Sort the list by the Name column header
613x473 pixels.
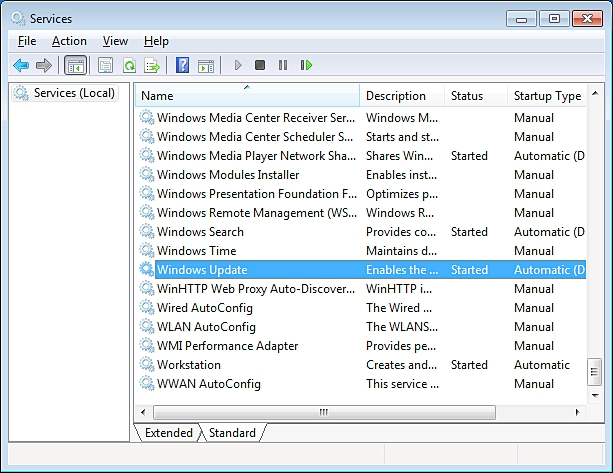247,96
